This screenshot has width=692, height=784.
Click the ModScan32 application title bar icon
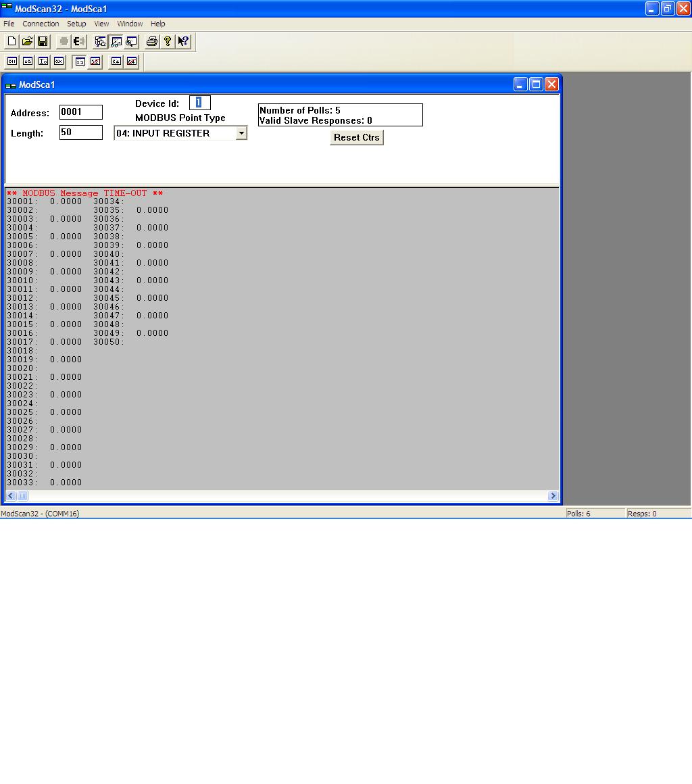click(7, 8)
